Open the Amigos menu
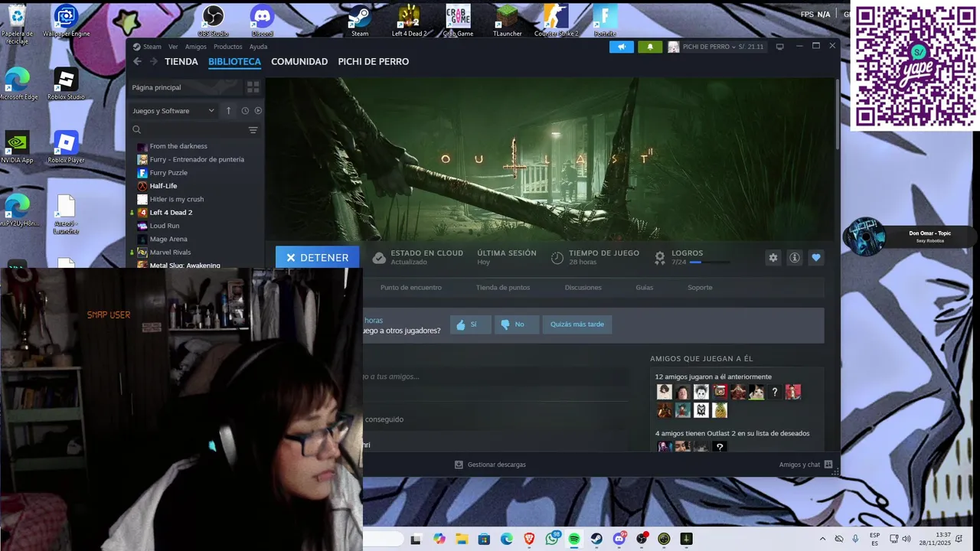Image resolution: width=980 pixels, height=551 pixels. coord(195,47)
